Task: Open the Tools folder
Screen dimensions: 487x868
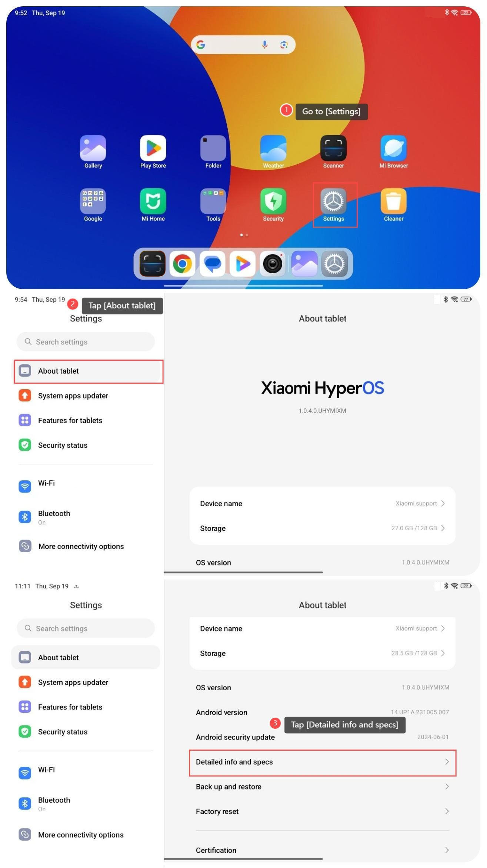Action: click(x=213, y=201)
